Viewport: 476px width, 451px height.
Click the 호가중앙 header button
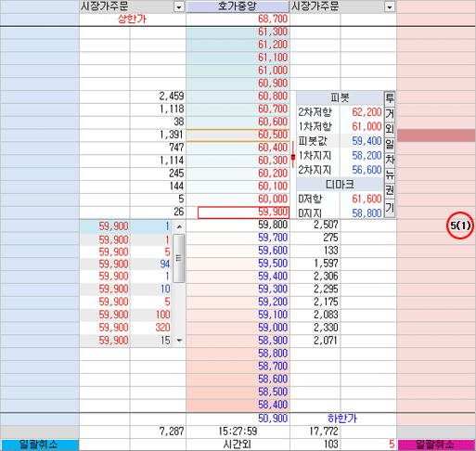[x=238, y=6]
